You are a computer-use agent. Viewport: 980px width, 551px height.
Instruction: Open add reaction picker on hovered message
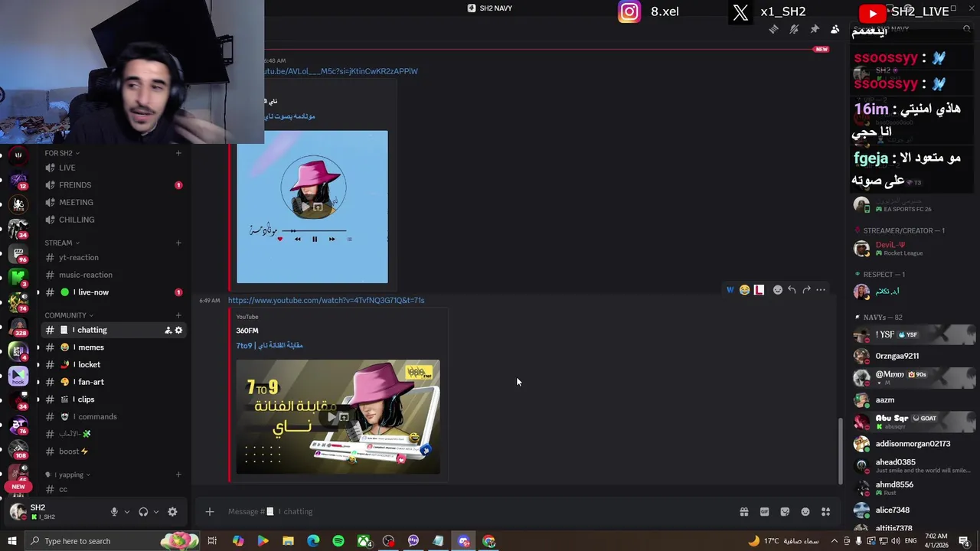[777, 290]
